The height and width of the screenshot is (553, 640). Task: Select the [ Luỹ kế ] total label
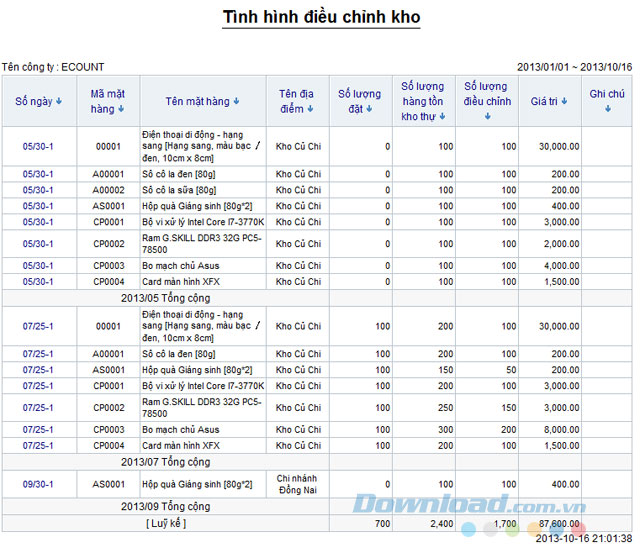coord(166,524)
